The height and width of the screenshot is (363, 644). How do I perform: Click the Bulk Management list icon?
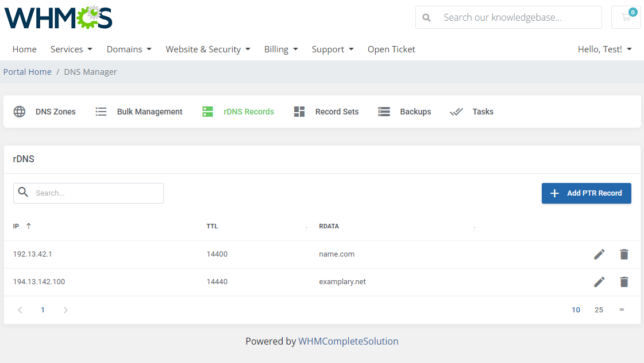[101, 112]
